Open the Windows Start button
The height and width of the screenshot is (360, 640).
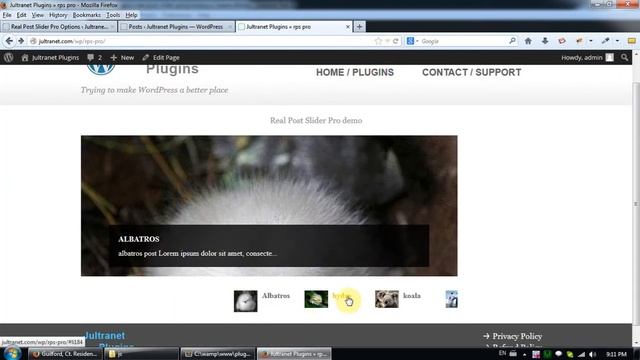click(12, 353)
